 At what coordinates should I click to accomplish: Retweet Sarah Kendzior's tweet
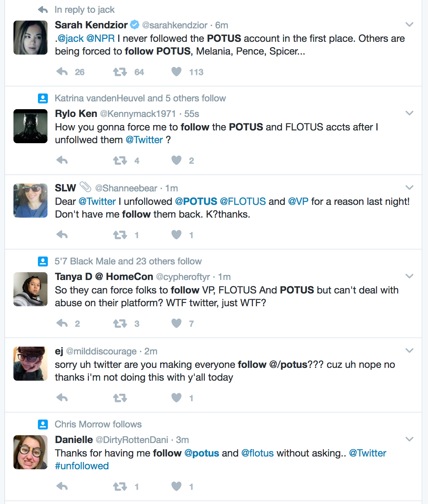pyautogui.click(x=120, y=72)
